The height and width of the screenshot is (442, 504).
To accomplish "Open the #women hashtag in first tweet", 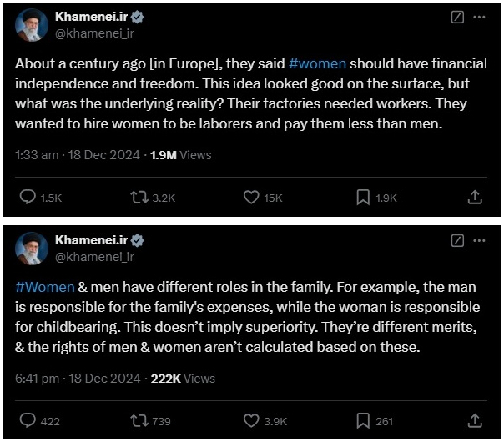I will coord(316,63).
